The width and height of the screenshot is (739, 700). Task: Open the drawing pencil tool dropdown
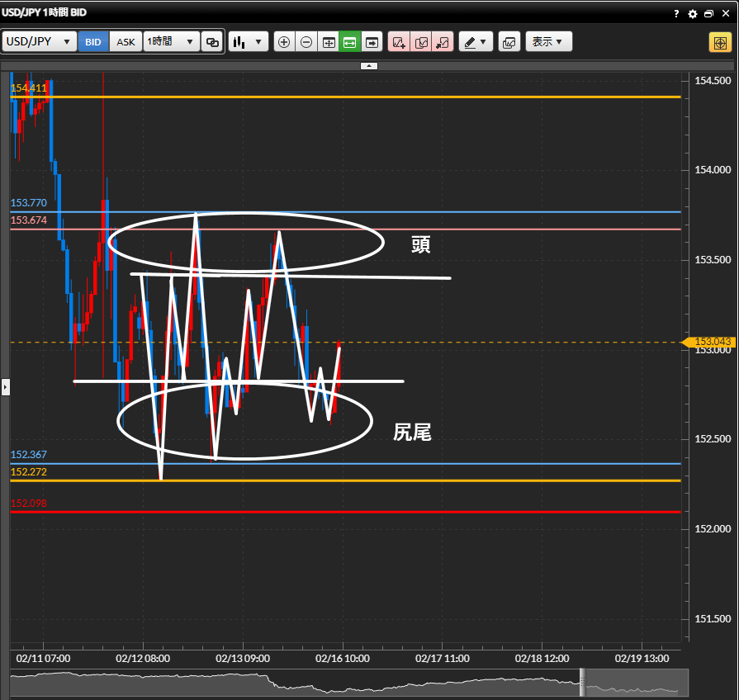point(476,42)
